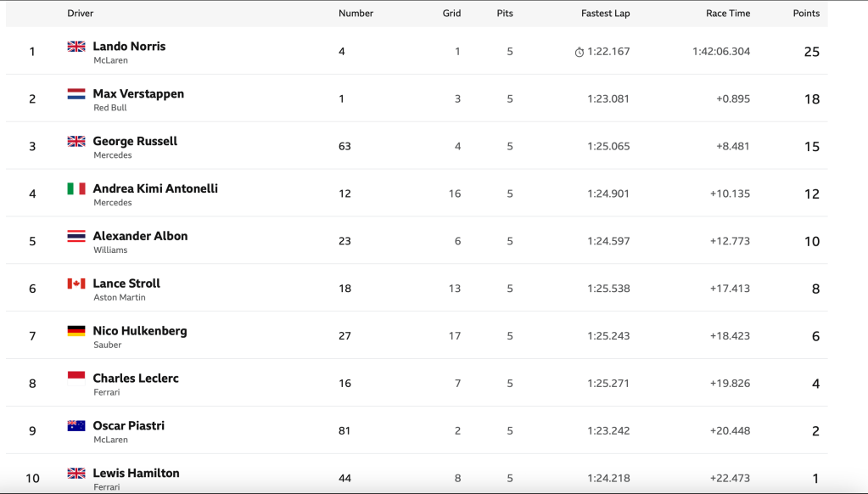
Task: Select the Race Time column header
Action: pyautogui.click(x=728, y=14)
